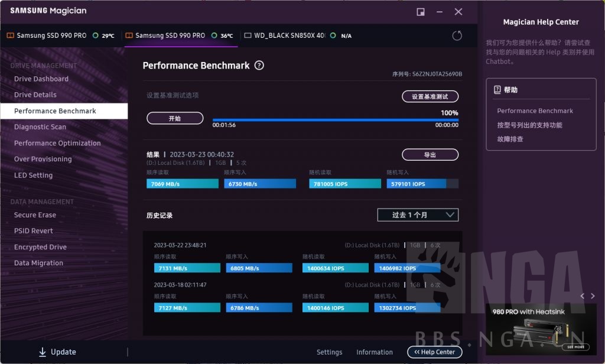Image resolution: width=605 pixels, height=364 pixels.
Task: Select Diagnostic Scan in the sidebar
Action: tap(40, 126)
